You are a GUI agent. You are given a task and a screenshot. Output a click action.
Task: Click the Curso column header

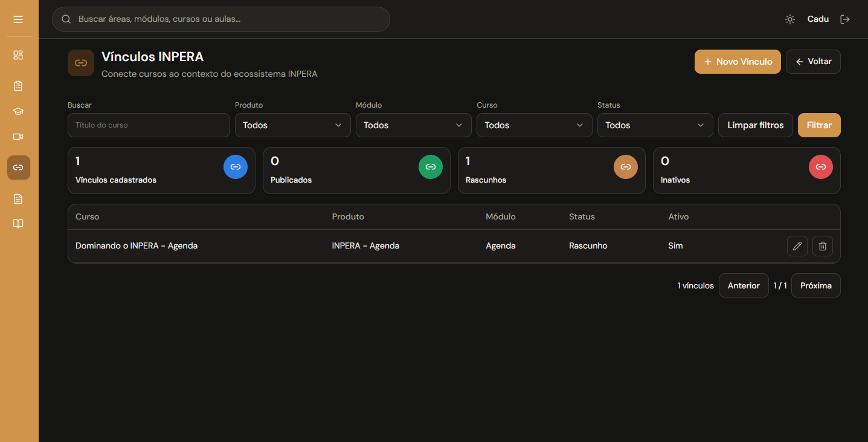[88, 216]
